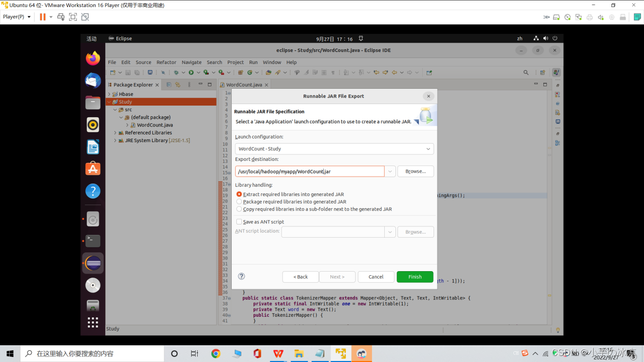Image resolution: width=644 pixels, height=362 pixels.
Task: Click the Back navigation yellow arrow
Action: 394,73
